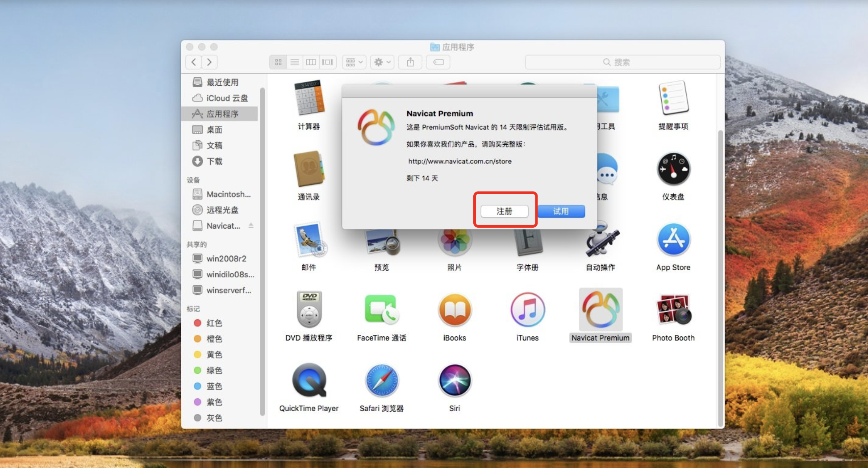
Task: Open the 通讯录 contacts app icon
Action: [x=309, y=169]
